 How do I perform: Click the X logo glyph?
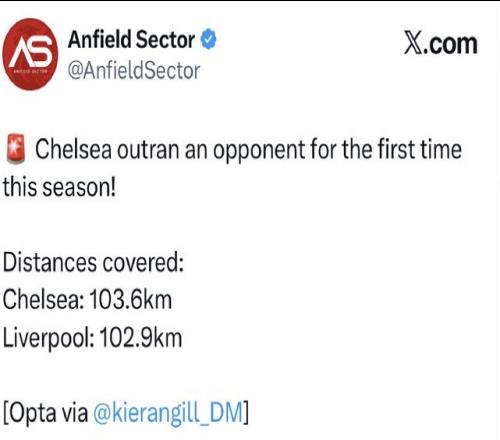(x=413, y=43)
